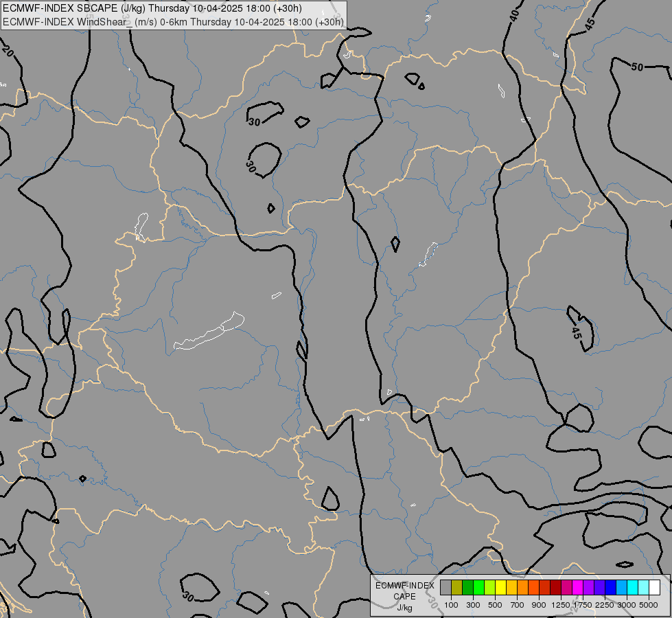
Task: Click the pure yellow legend swatch
Action: tap(500, 587)
